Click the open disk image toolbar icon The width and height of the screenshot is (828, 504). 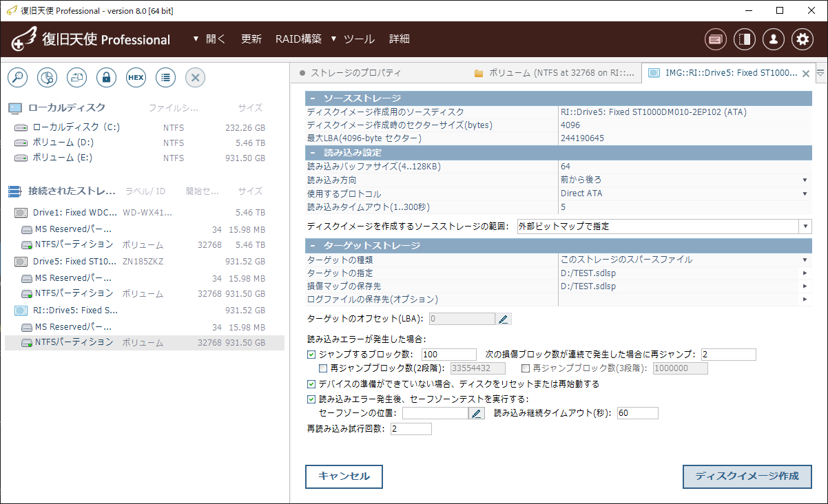pos(76,77)
